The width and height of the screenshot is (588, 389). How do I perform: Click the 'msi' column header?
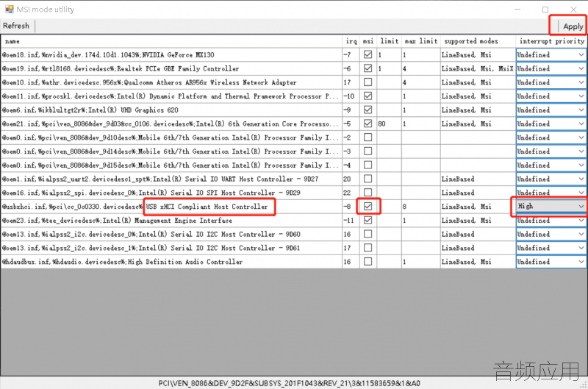(368, 41)
